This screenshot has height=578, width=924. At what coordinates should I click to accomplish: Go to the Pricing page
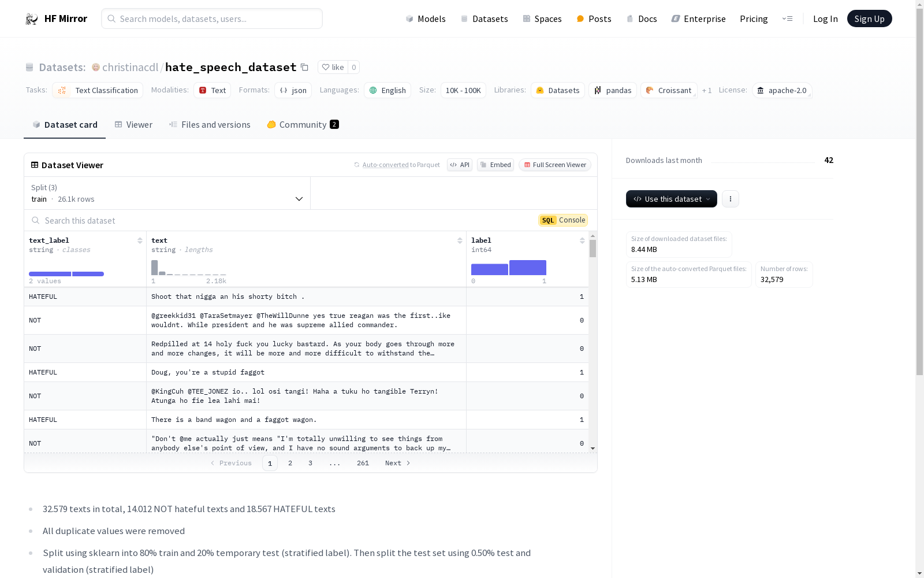coord(754,19)
